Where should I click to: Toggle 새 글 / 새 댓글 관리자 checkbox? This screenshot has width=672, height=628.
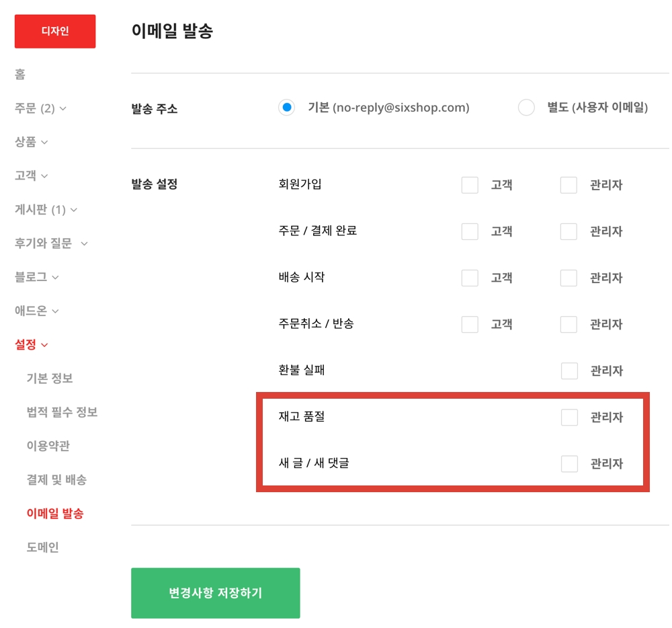569,464
